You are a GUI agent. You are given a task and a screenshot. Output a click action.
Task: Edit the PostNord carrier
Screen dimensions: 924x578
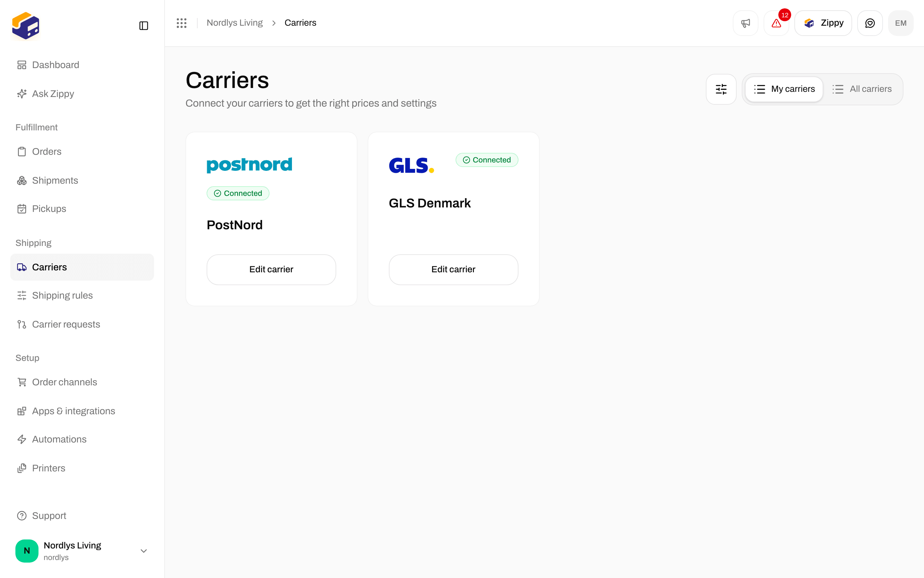point(271,269)
